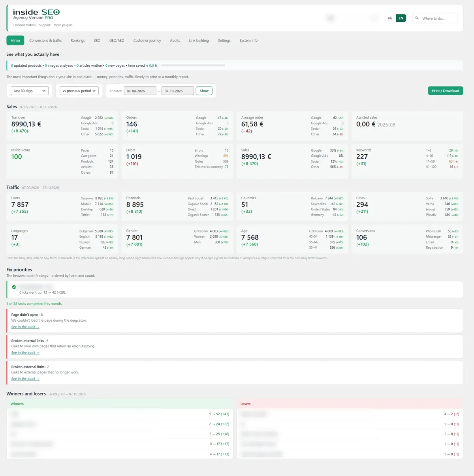
Task: Click the inside SEO logo
Action: coord(36,14)
